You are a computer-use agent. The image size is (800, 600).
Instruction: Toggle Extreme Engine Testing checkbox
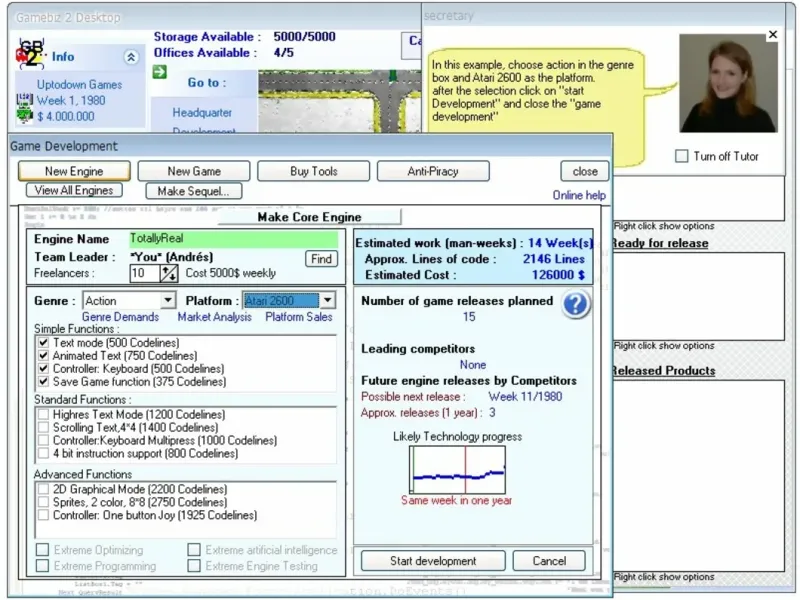pyautogui.click(x=194, y=566)
